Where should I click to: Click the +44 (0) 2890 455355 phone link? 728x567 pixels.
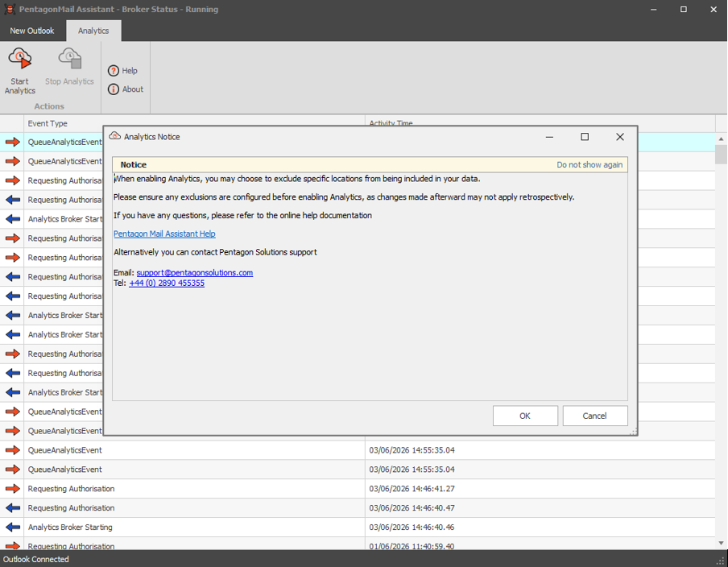click(x=167, y=283)
